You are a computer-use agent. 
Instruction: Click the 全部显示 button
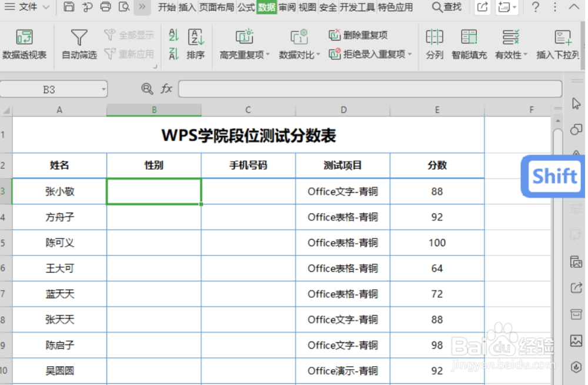coord(129,35)
